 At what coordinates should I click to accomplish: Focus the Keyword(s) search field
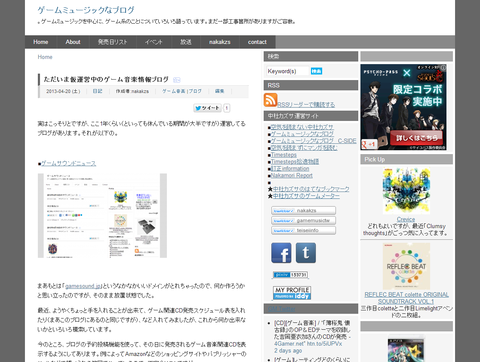pos(287,71)
